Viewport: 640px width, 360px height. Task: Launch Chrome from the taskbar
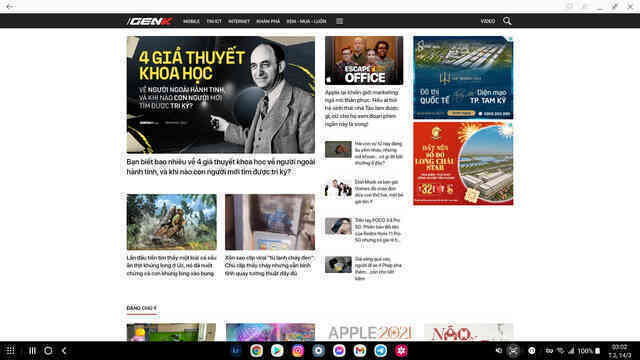256,351
